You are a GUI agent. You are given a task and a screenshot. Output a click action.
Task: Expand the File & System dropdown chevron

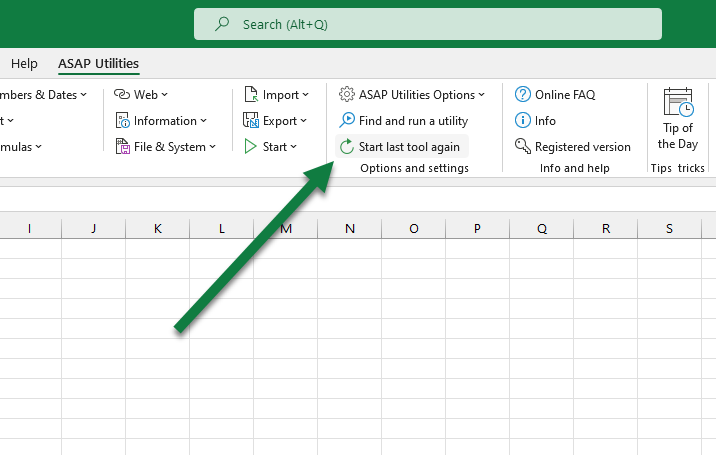point(213,147)
